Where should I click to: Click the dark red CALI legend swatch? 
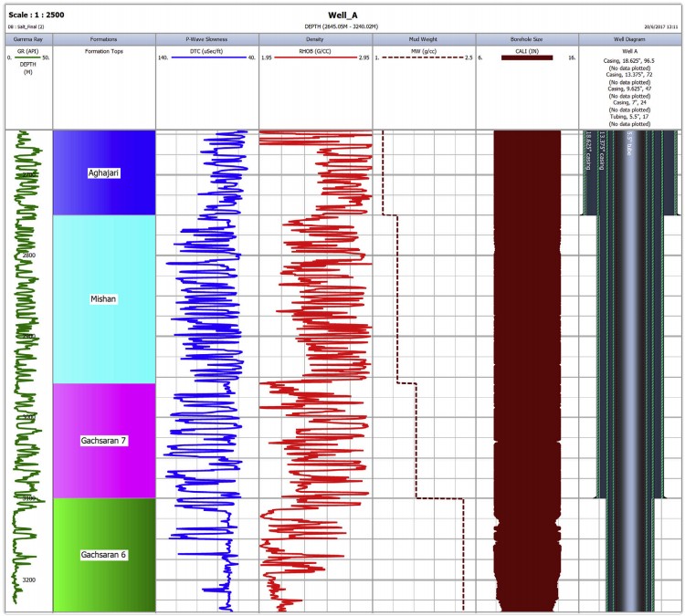(527, 58)
